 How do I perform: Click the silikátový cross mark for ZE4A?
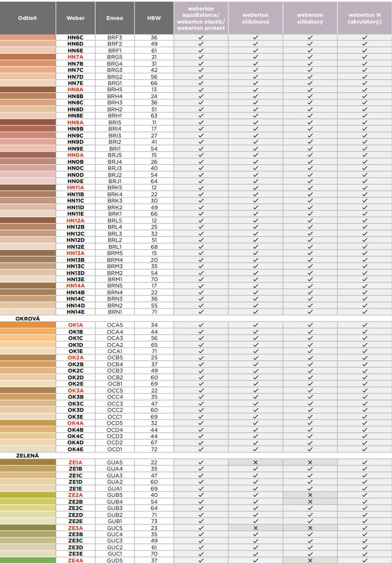pyautogui.click(x=310, y=560)
